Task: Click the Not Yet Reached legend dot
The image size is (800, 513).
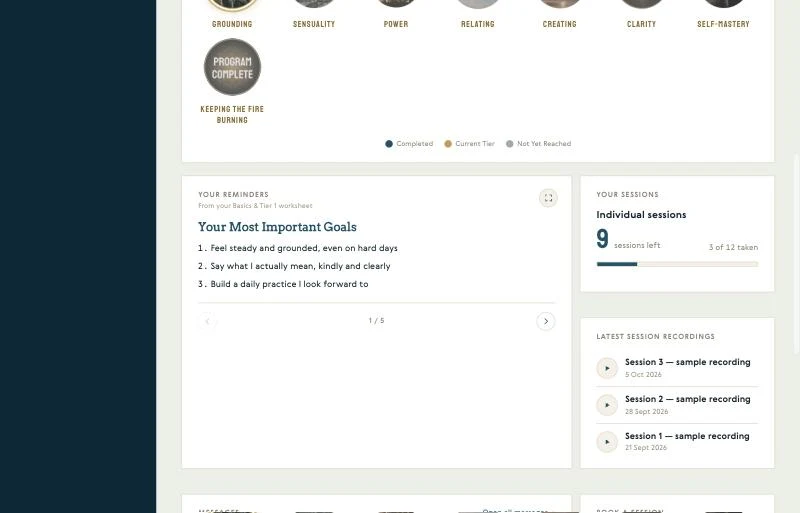Action: [509, 144]
